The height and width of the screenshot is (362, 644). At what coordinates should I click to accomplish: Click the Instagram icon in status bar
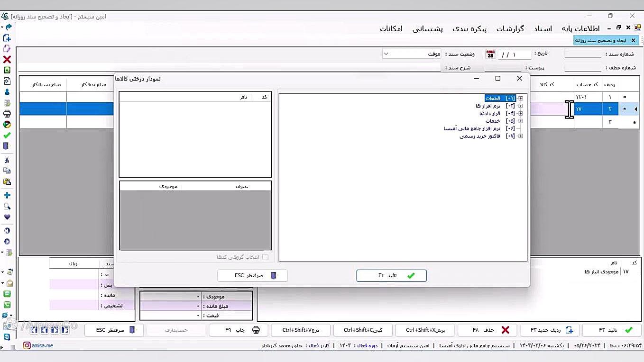(27, 346)
